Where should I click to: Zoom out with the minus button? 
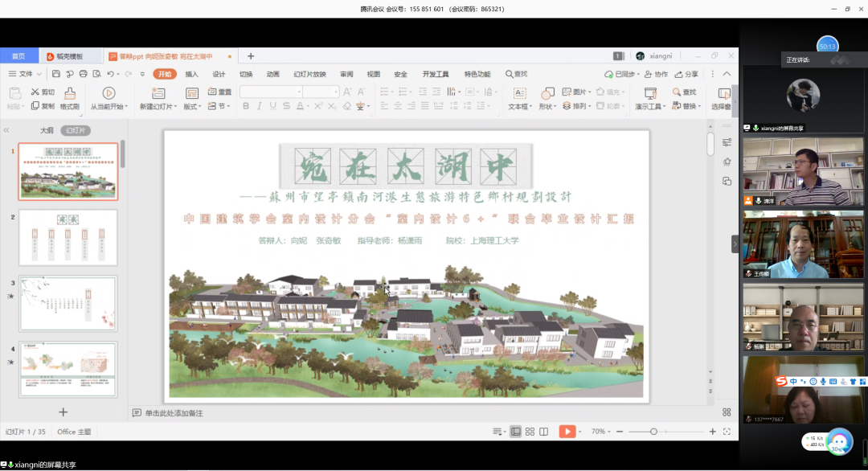pos(620,432)
